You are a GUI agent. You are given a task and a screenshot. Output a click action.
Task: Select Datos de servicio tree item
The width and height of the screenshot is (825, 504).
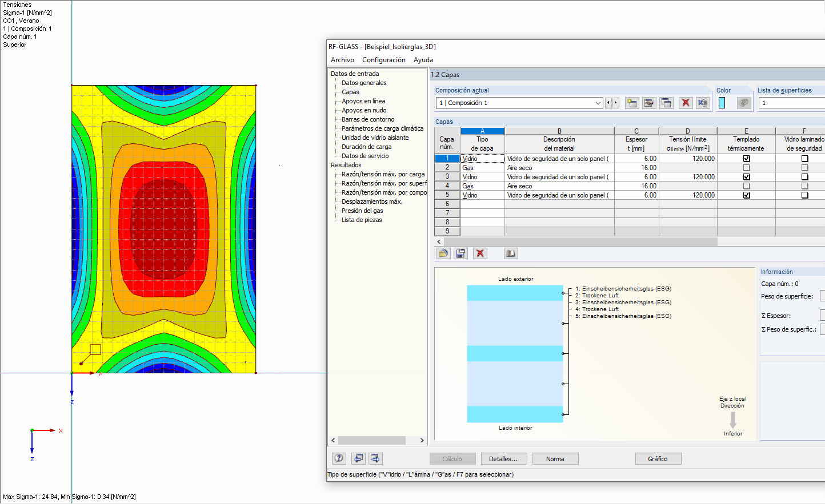pos(365,156)
